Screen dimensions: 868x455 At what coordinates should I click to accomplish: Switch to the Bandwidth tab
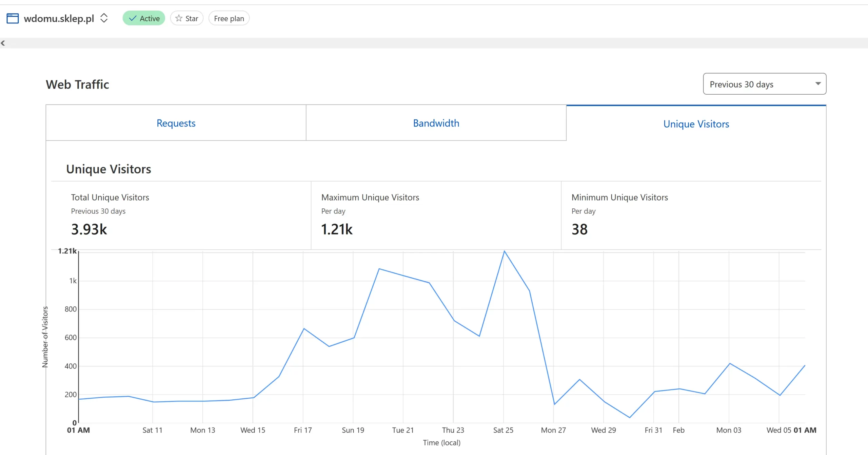click(436, 123)
